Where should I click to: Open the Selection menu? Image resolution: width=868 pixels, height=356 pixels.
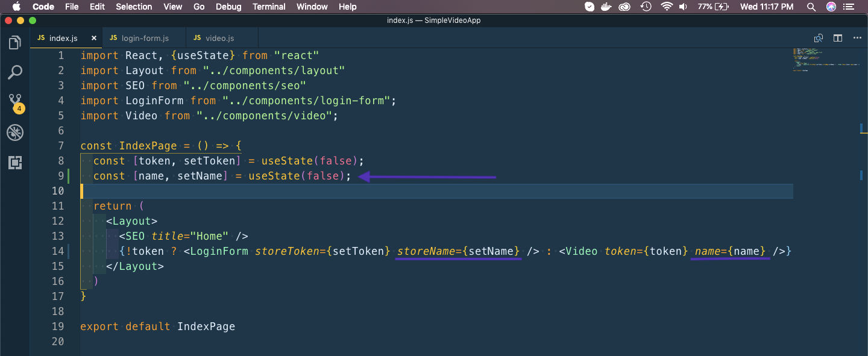(x=134, y=7)
